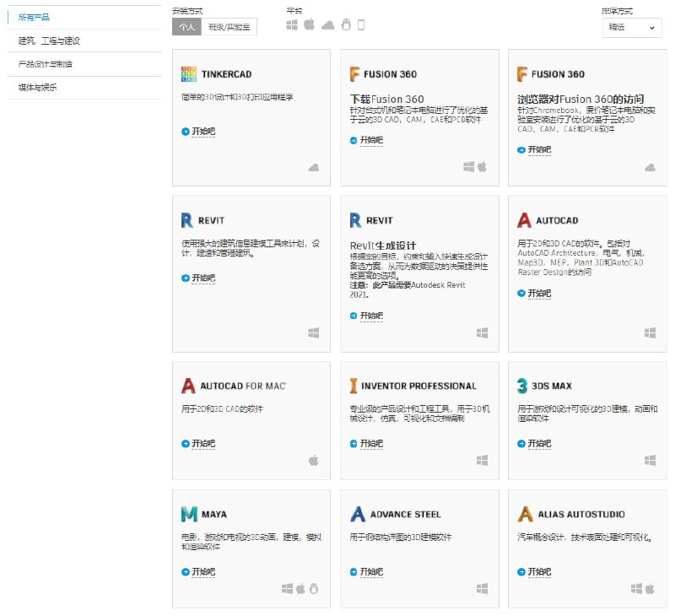Click 开始吧 on Maya card
Screen dimensions: 675x616
pyautogui.click(x=203, y=572)
